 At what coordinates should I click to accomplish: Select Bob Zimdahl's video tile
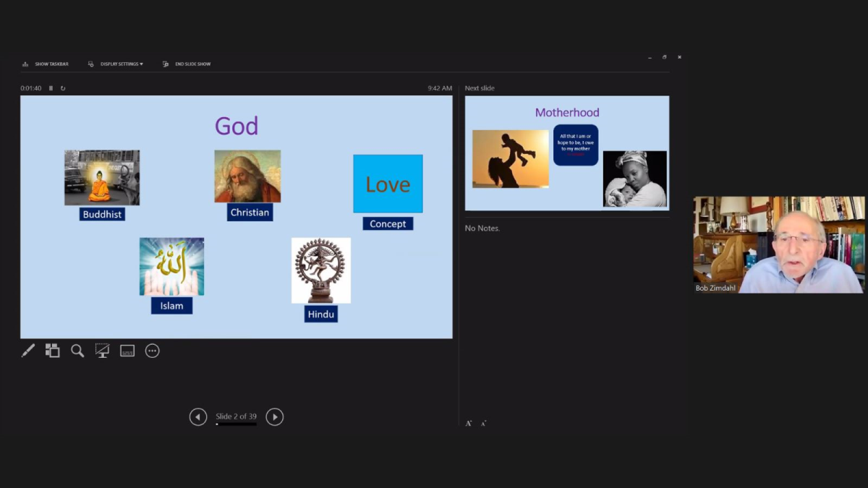tap(779, 244)
